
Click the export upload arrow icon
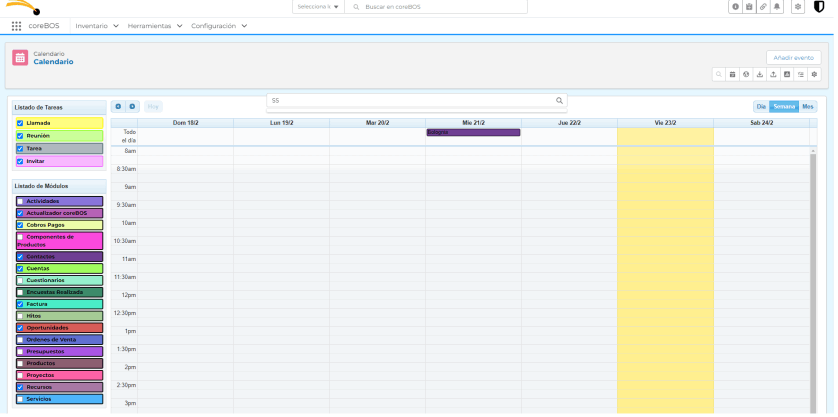pos(773,74)
